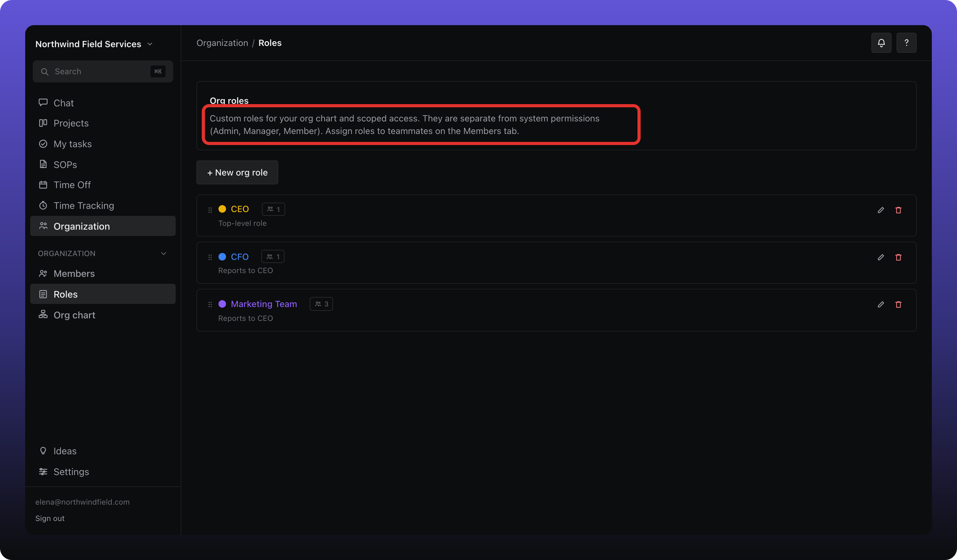Grab the CFO row drag handle
Image resolution: width=957 pixels, height=560 pixels.
coord(210,257)
